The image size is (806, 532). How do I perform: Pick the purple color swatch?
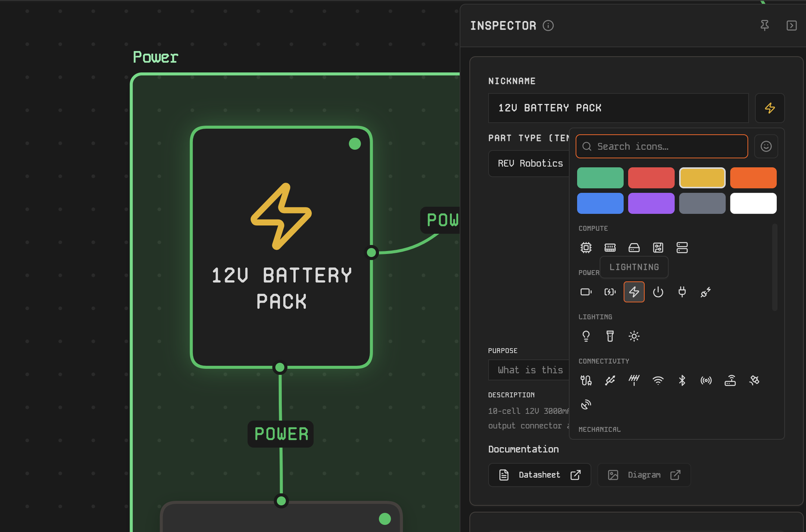[651, 204]
